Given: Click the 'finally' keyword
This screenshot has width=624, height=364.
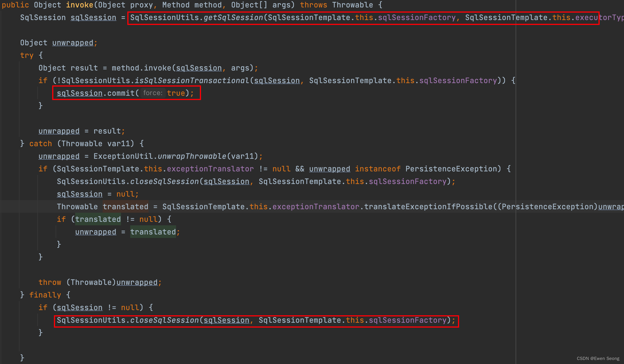Looking at the screenshot, I should pyautogui.click(x=45, y=295).
